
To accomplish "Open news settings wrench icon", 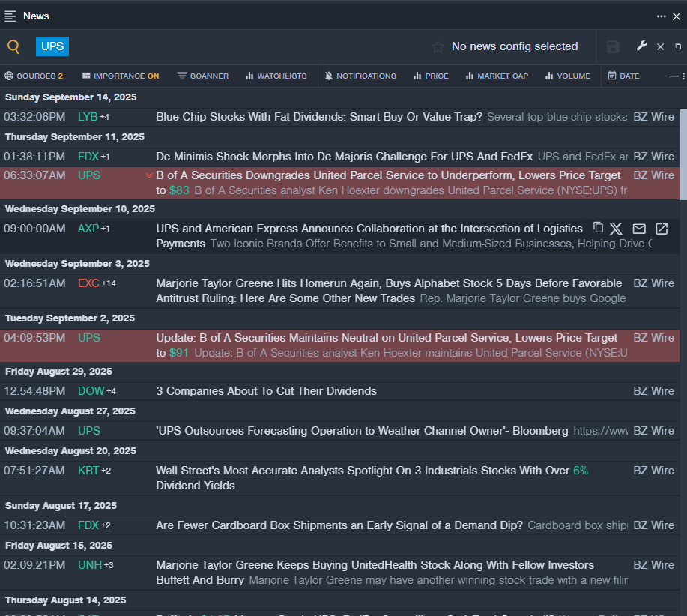I will [x=641, y=46].
